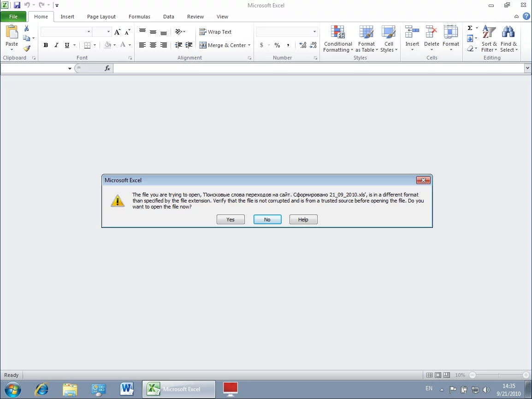
Task: Click the Copy icon in Clipboard group
Action: tap(26, 38)
